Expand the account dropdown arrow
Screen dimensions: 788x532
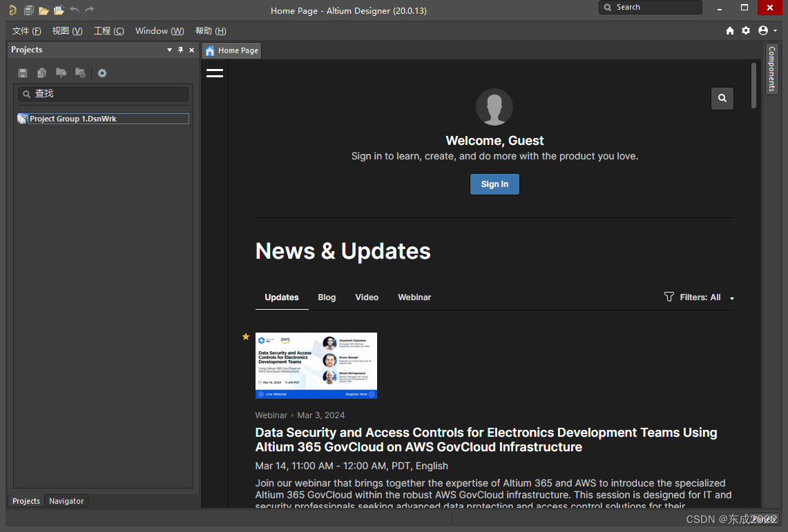coord(775,31)
